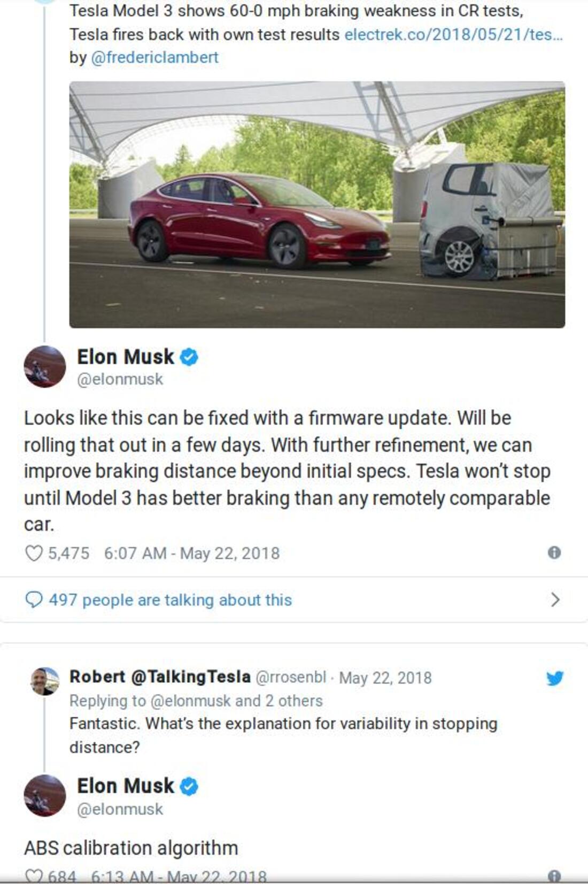Click heart icon beside 684 likes
Image resolution: width=588 pixels, height=884 pixels.
33,876
